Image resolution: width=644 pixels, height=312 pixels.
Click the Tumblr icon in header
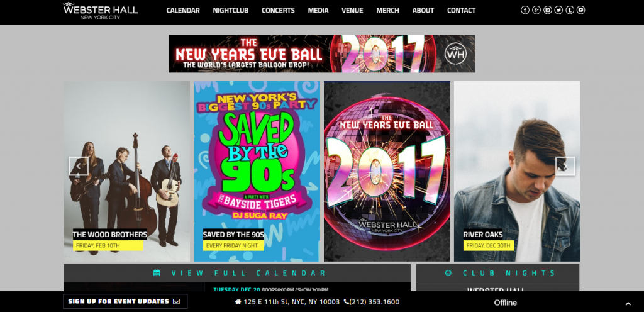coord(570,10)
